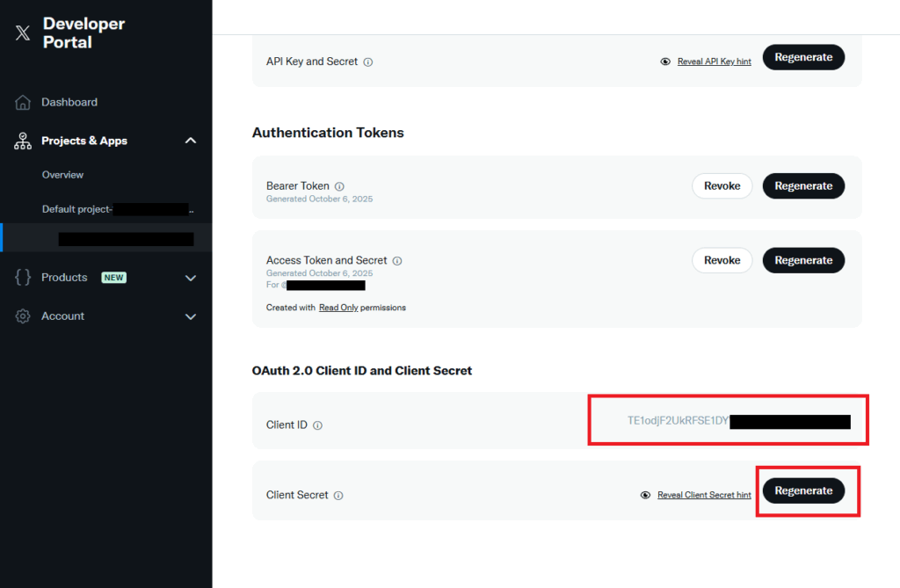This screenshot has height=588, width=900.
Task: Click the Dashboard home icon
Action: (x=24, y=103)
